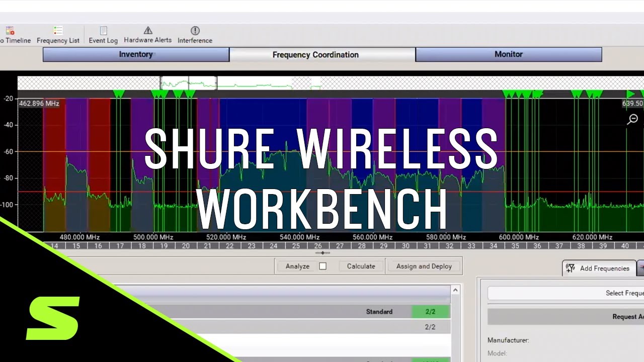Click the Standard label in the list
The width and height of the screenshot is (644, 362).
click(379, 312)
